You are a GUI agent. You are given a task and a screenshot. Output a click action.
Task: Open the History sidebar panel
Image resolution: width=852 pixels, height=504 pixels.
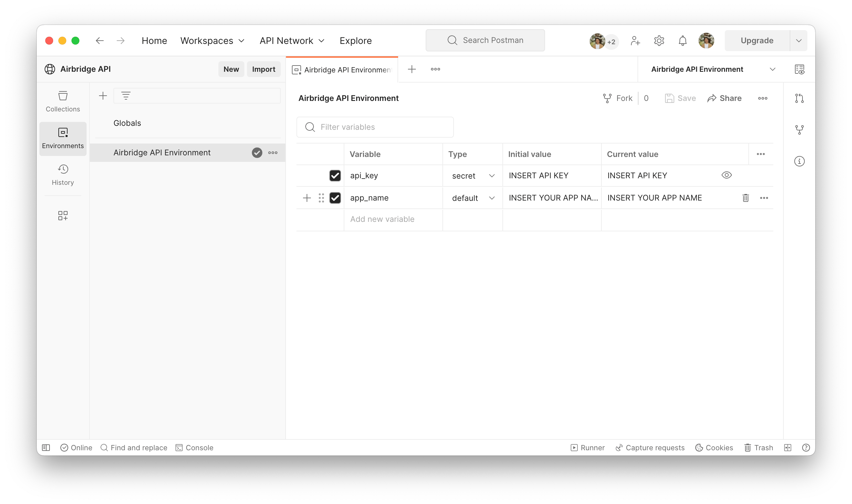point(63,175)
